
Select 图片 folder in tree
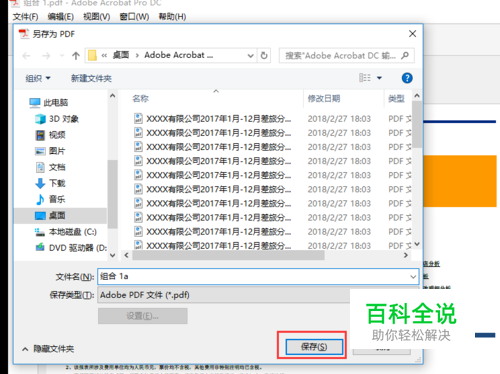[50, 151]
